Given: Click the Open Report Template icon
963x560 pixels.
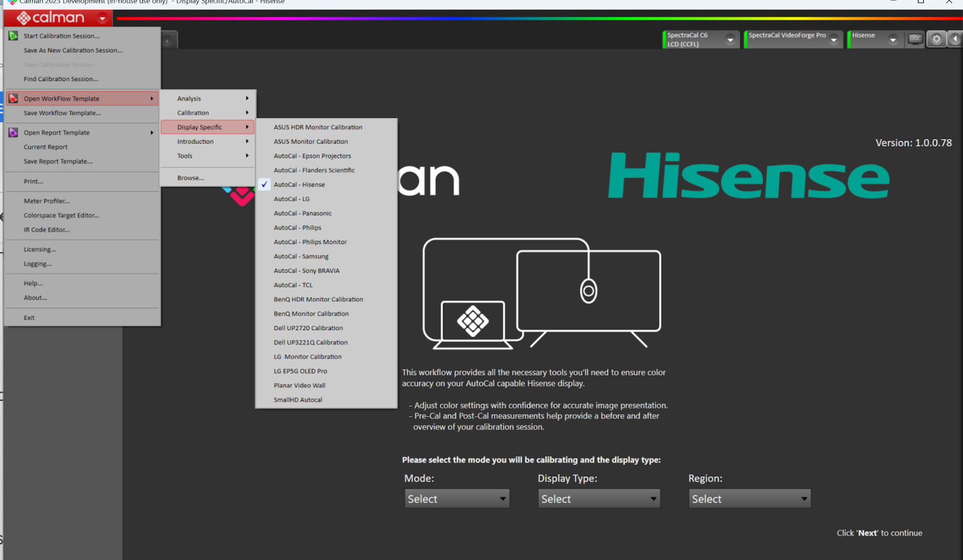Looking at the screenshot, I should pyautogui.click(x=13, y=133).
